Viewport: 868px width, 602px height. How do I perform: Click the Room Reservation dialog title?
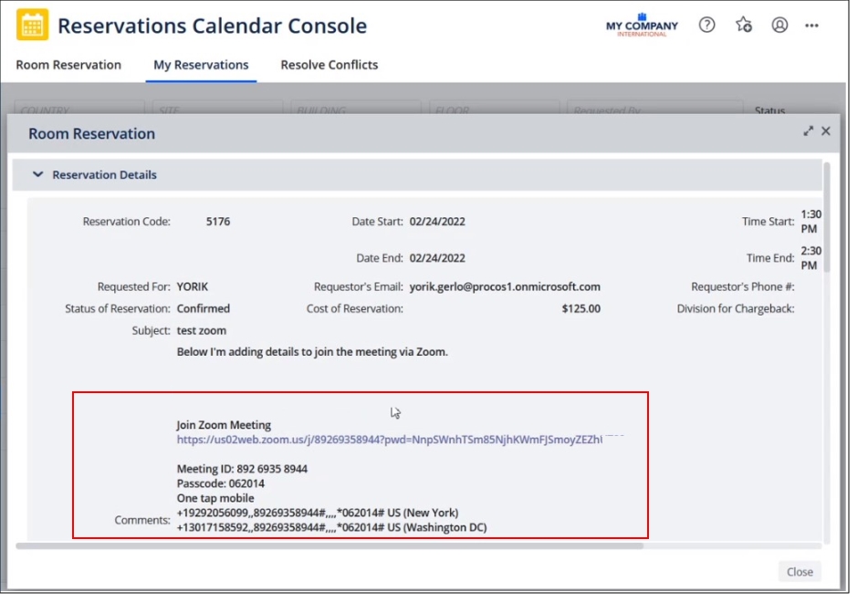coord(92,133)
